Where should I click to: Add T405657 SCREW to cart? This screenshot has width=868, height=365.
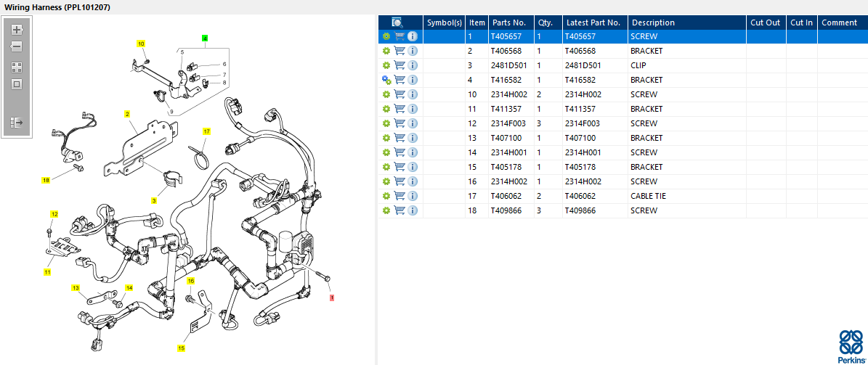click(x=399, y=36)
